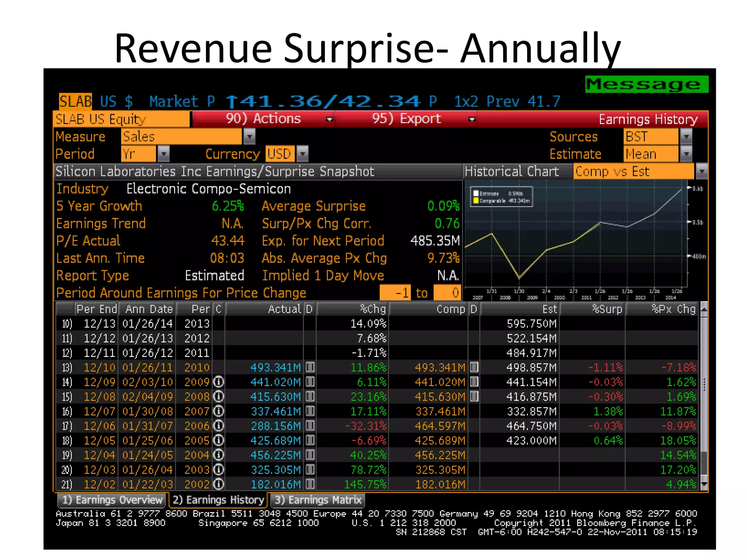Image resolution: width=747 pixels, height=560 pixels.
Task: Select row 13) with period 12/10
Action: 377,367
